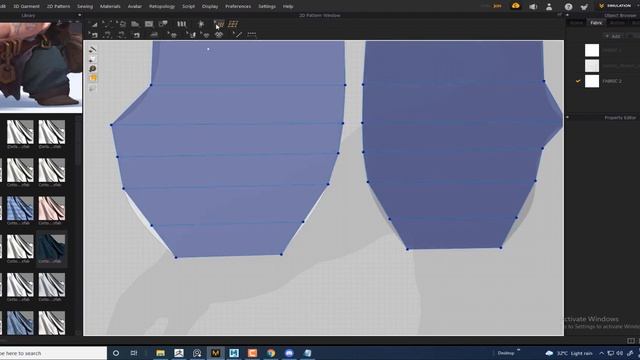The height and width of the screenshot is (360, 640).
Task: Switch to the Fabric tab
Action: (x=596, y=23)
